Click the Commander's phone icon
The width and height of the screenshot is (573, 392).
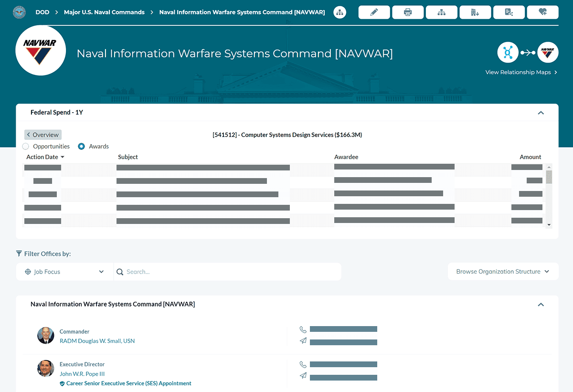303,329
